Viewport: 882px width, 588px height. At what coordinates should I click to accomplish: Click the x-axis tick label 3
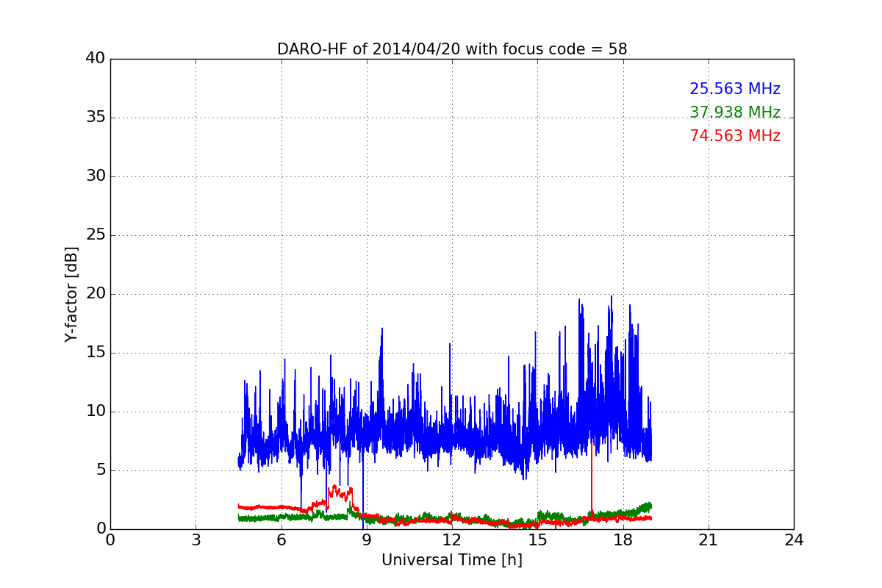[196, 540]
